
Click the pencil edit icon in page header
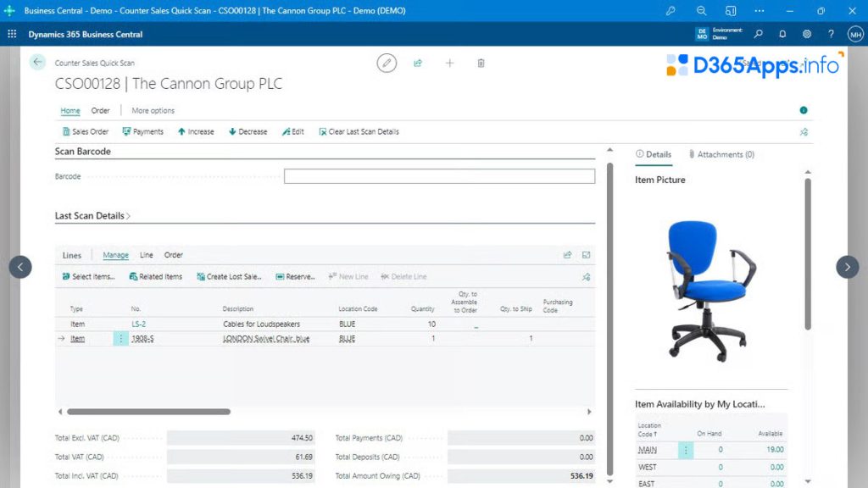pyautogui.click(x=387, y=63)
